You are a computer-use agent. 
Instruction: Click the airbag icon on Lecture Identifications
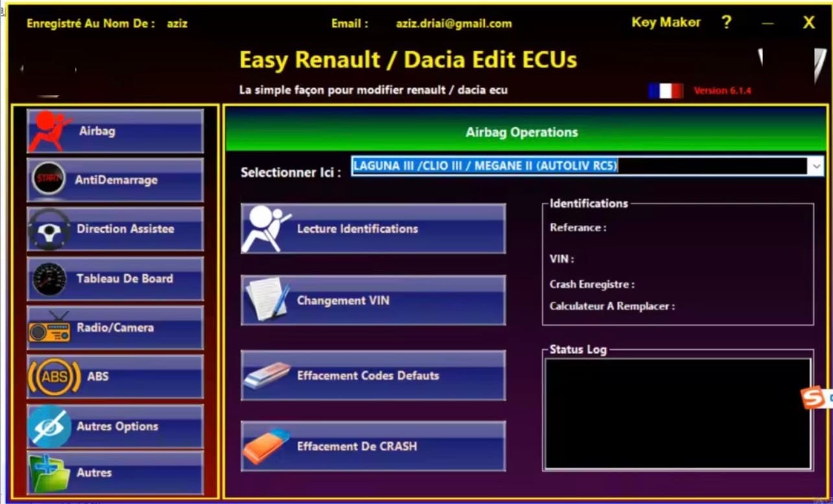(266, 229)
